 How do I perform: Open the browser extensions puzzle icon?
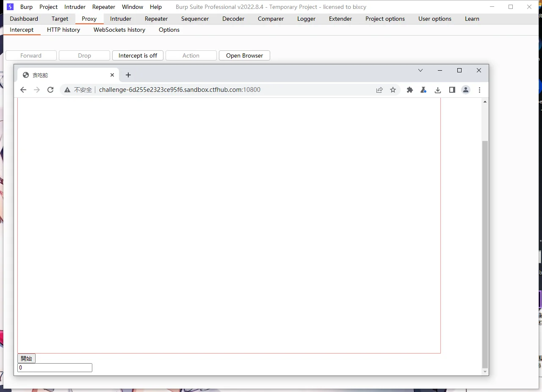tap(409, 90)
